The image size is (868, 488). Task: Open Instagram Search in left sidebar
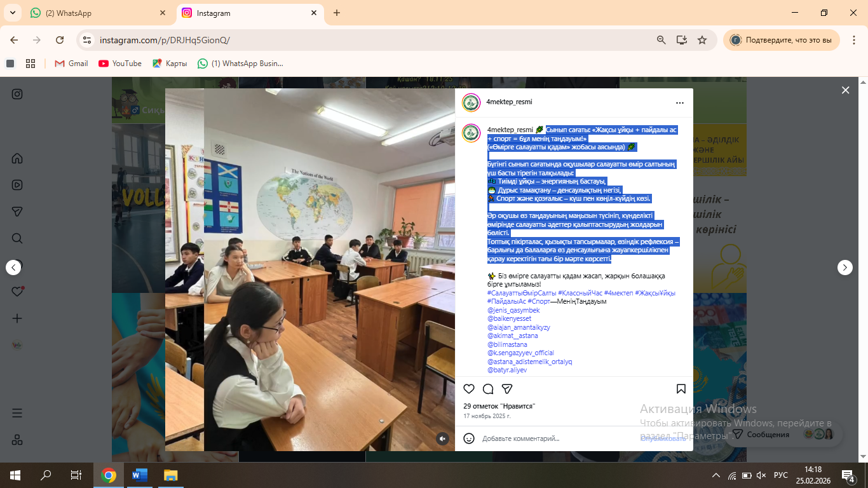17,238
